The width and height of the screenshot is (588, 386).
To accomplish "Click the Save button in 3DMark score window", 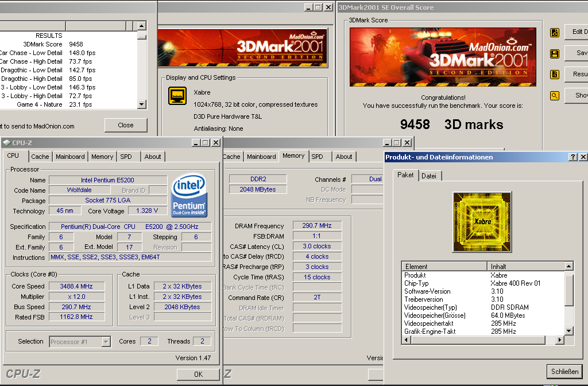I will click(x=578, y=53).
